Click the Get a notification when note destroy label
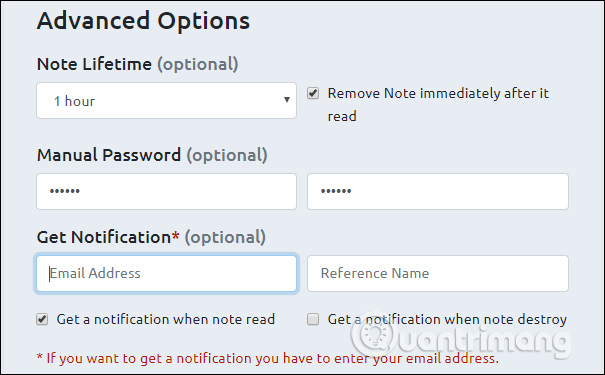Screen dimensions: 605x375 tap(447, 319)
